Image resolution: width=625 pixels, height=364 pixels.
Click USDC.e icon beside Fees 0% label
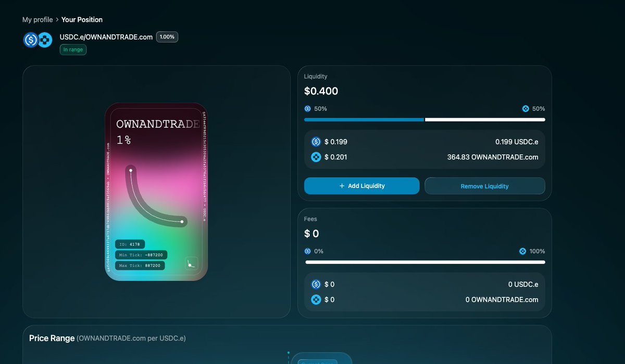[307, 251]
